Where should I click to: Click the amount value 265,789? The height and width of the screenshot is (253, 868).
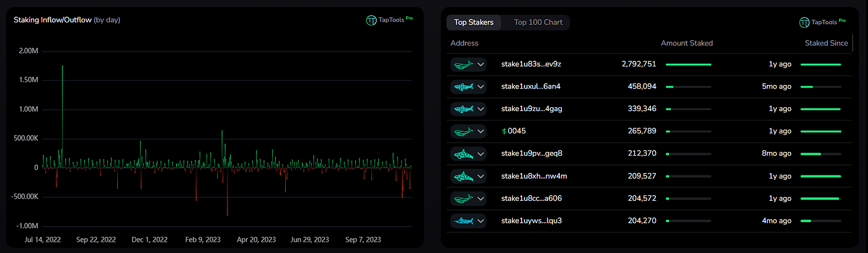(x=641, y=131)
